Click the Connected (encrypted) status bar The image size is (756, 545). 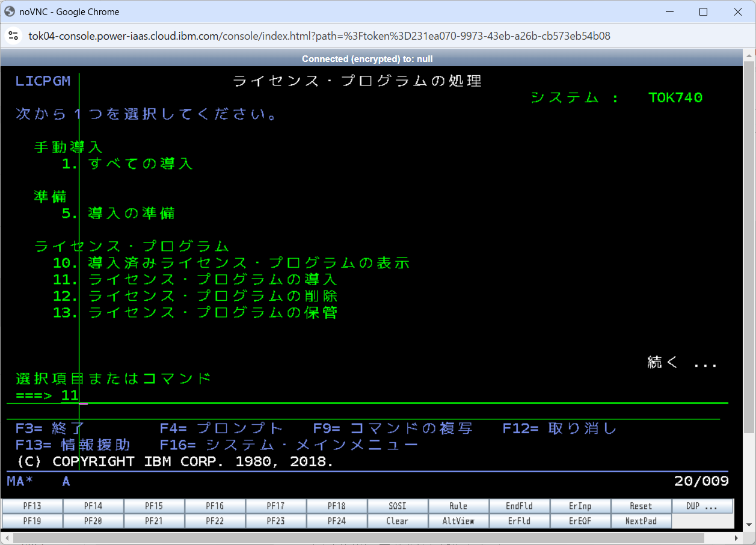coord(367,58)
